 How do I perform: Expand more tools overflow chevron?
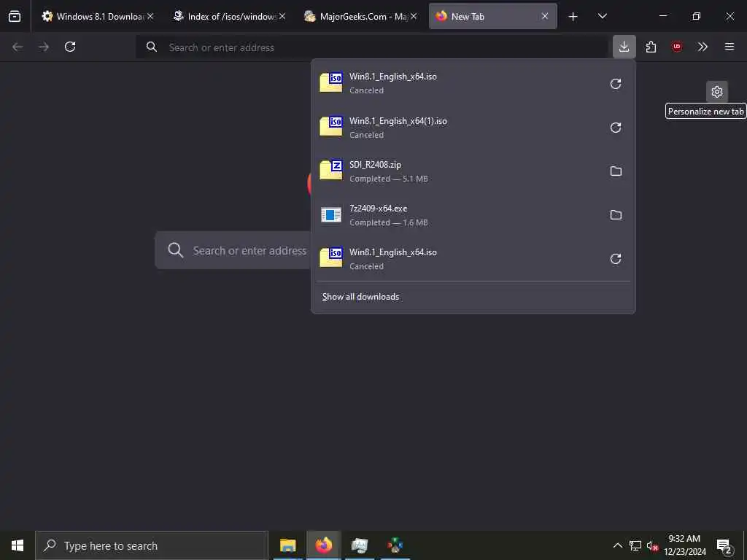tap(703, 47)
